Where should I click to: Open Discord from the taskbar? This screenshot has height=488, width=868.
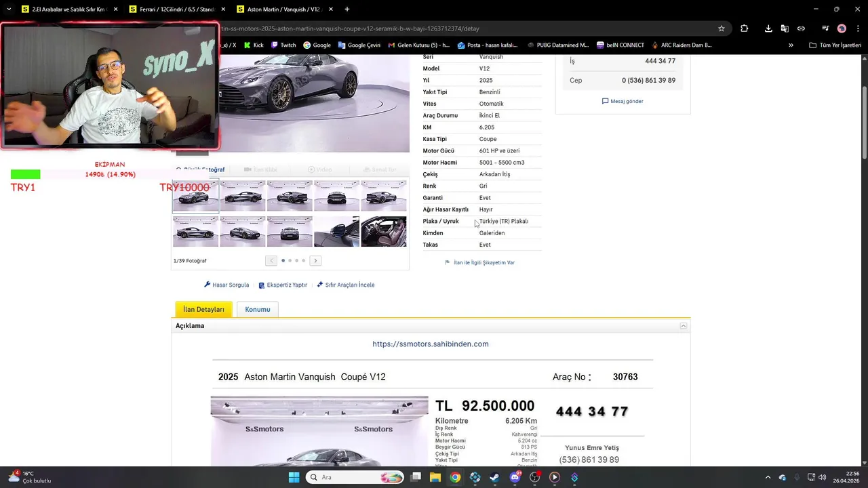pos(515,477)
